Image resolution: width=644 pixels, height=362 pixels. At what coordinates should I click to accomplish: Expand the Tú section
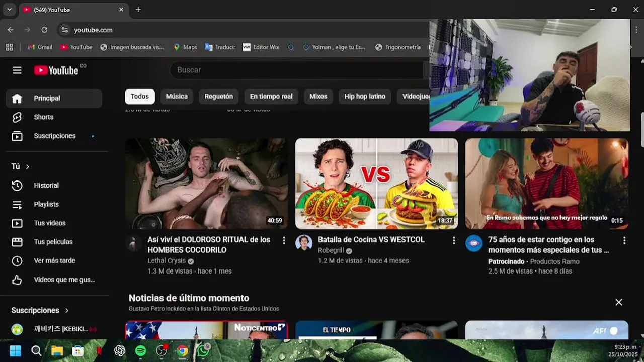tap(21, 166)
